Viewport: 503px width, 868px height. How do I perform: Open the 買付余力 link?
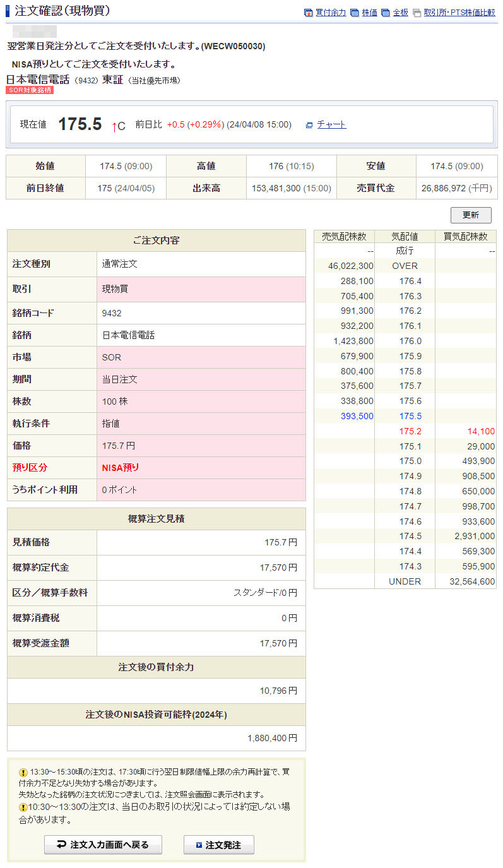(x=331, y=13)
